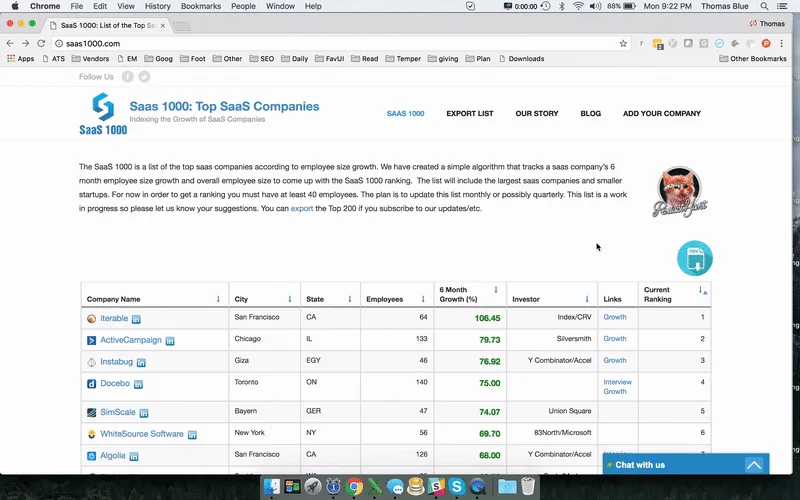Open Algolia's LinkedIn icon
This screenshot has width=800, height=500.
click(134, 457)
